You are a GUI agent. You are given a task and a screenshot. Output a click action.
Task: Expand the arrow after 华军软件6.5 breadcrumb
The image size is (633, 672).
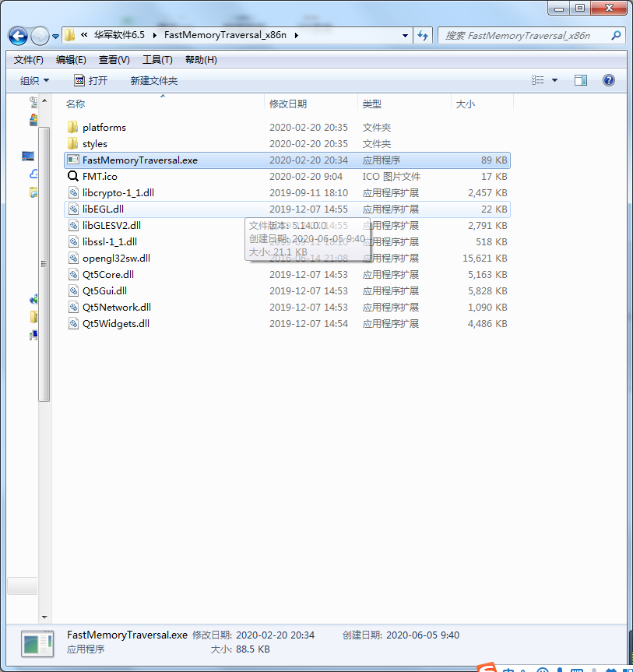(x=154, y=35)
